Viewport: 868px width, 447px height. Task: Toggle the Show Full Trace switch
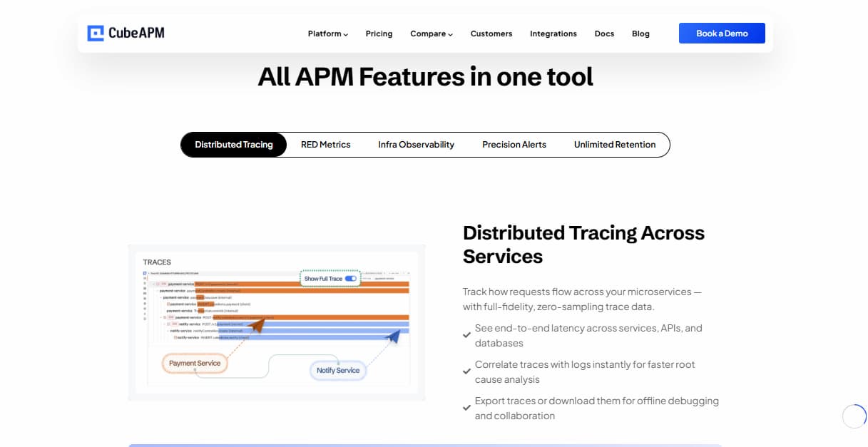(x=351, y=278)
